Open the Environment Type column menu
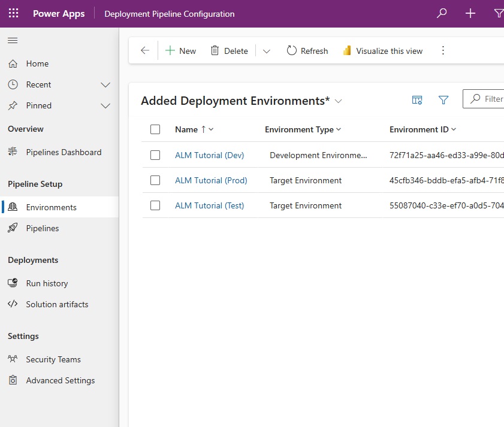Viewport: 504px width, 427px height. click(303, 129)
